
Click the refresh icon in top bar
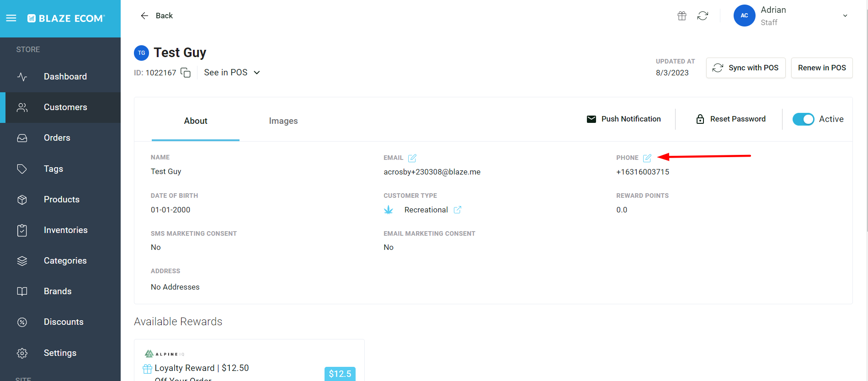(703, 16)
